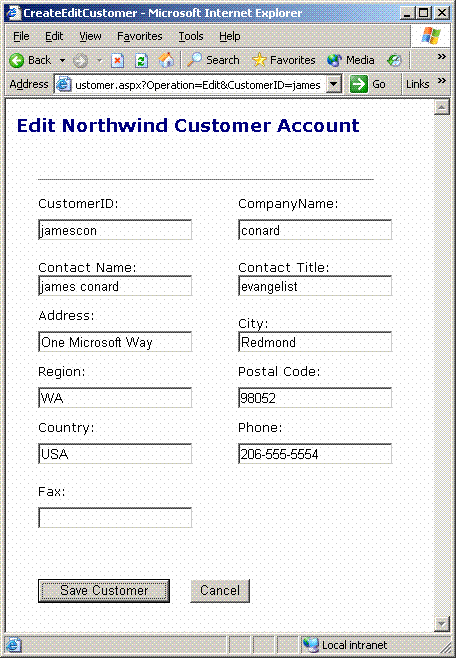456x658 pixels.
Task: Maximize the Internet Explorer window
Action: tap(424, 13)
